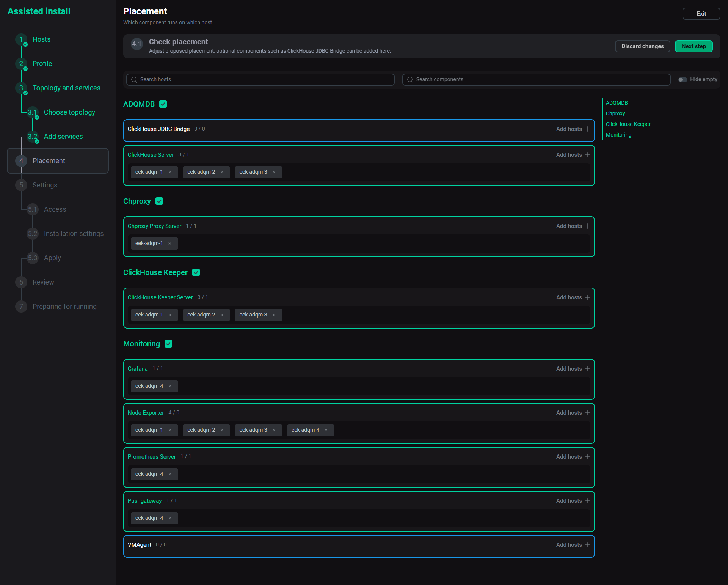Remove eek-adqm-3 from ClickHouse Keeper Server
The width and height of the screenshot is (728, 585).
pyautogui.click(x=274, y=315)
